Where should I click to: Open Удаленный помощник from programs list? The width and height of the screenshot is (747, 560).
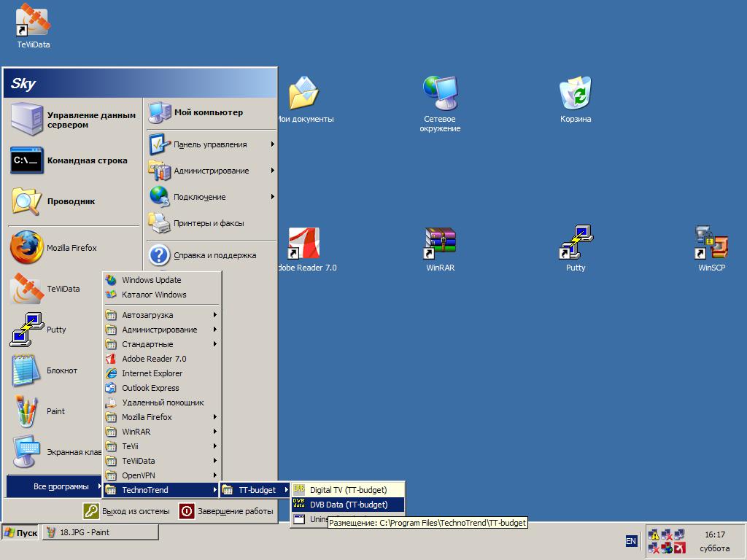click(162, 402)
